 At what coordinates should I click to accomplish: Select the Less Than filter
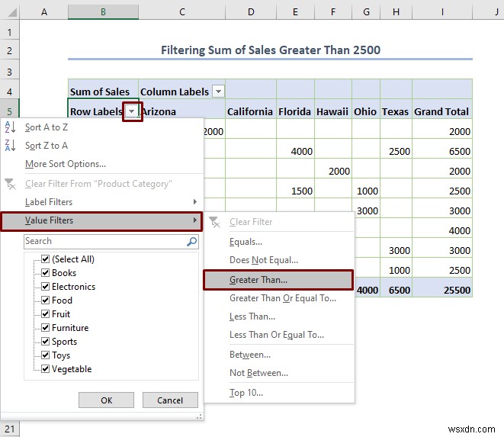pyautogui.click(x=279, y=317)
